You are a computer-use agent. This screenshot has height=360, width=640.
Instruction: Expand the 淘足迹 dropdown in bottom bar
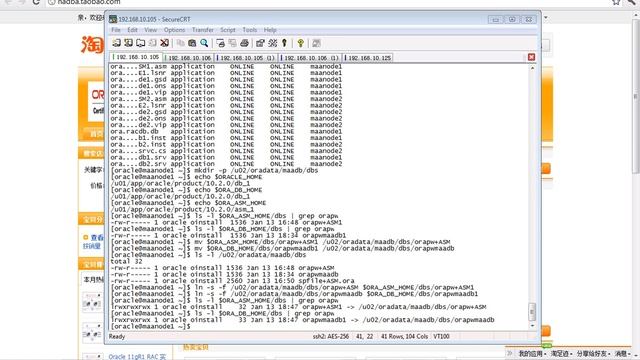pyautogui.click(x=561, y=353)
